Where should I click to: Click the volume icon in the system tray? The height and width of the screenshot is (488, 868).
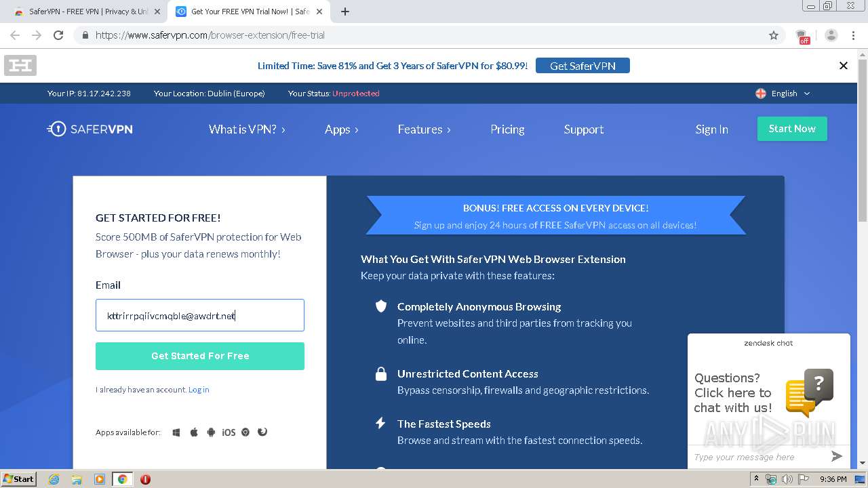point(787,479)
